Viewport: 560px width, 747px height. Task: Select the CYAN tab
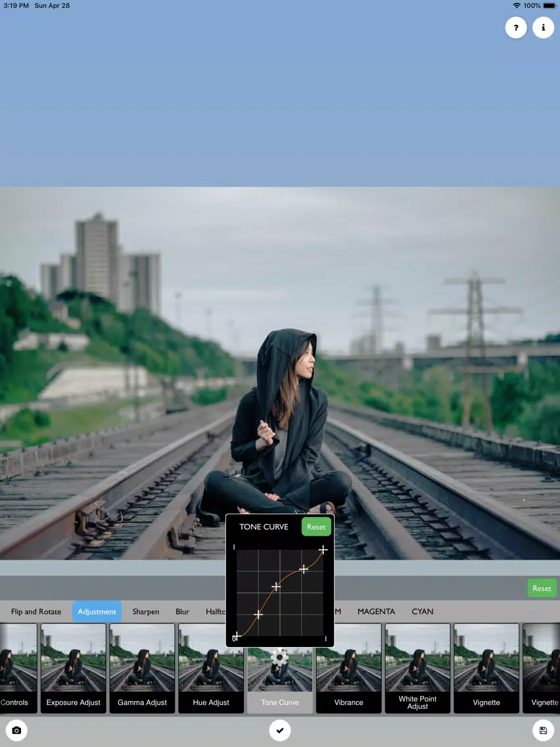pyautogui.click(x=423, y=612)
